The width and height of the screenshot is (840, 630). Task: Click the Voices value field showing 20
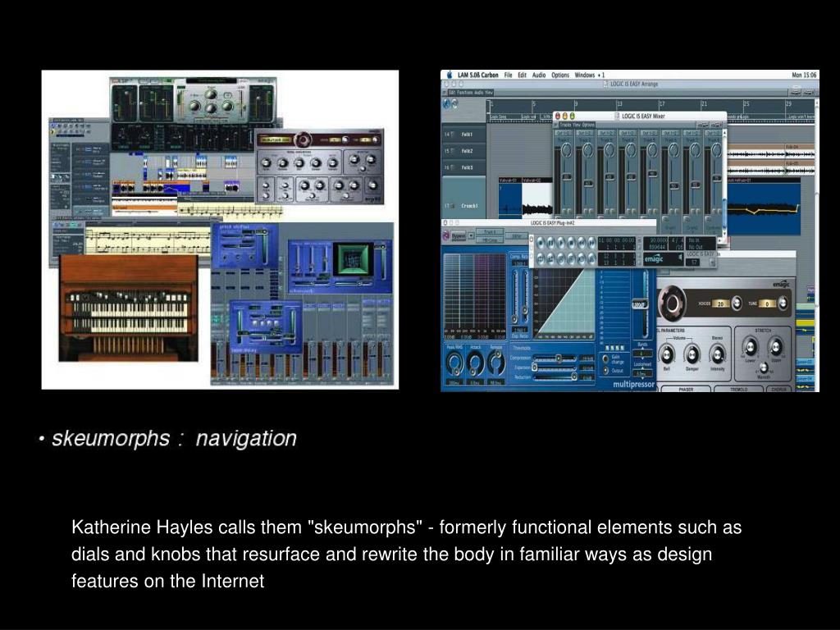click(x=721, y=304)
